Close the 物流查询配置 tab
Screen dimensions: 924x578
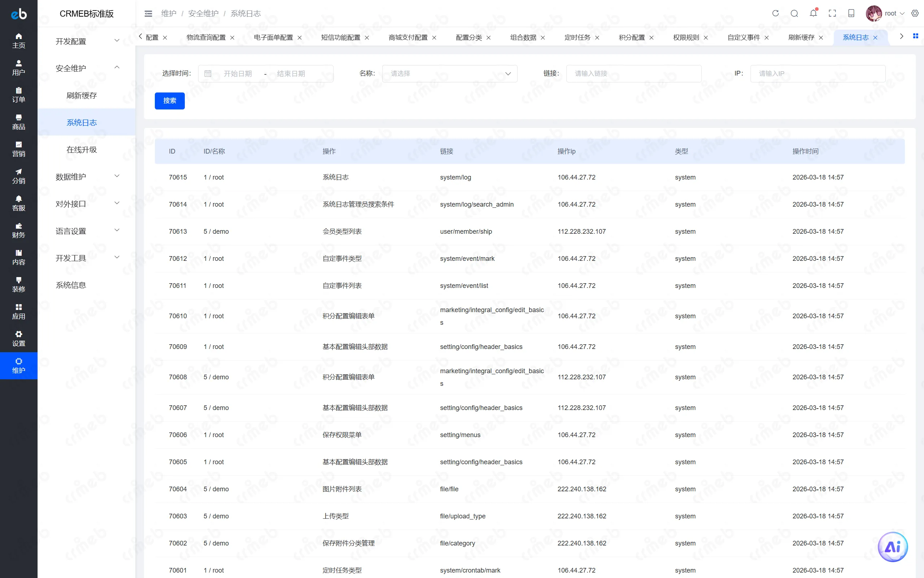[x=232, y=38]
